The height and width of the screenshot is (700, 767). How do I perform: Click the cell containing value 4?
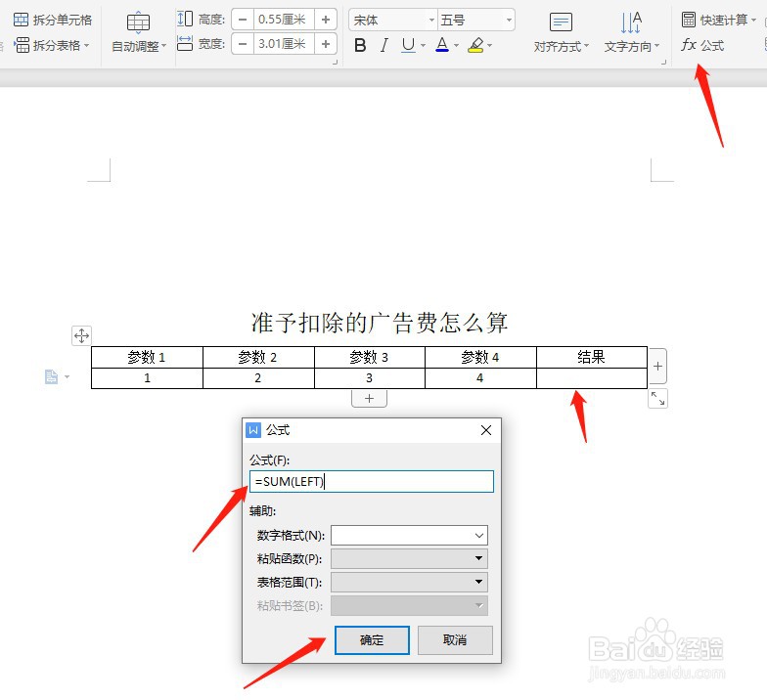pyautogui.click(x=480, y=378)
